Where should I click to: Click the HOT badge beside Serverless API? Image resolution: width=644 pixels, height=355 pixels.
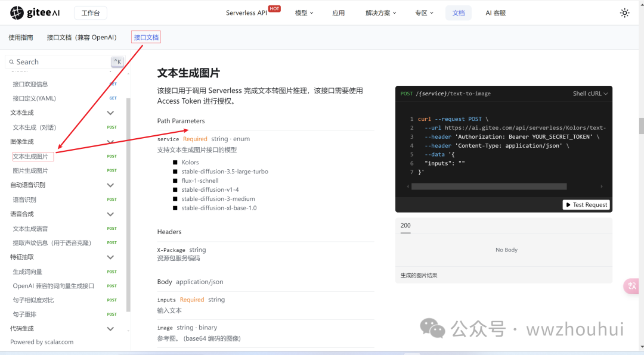274,8
